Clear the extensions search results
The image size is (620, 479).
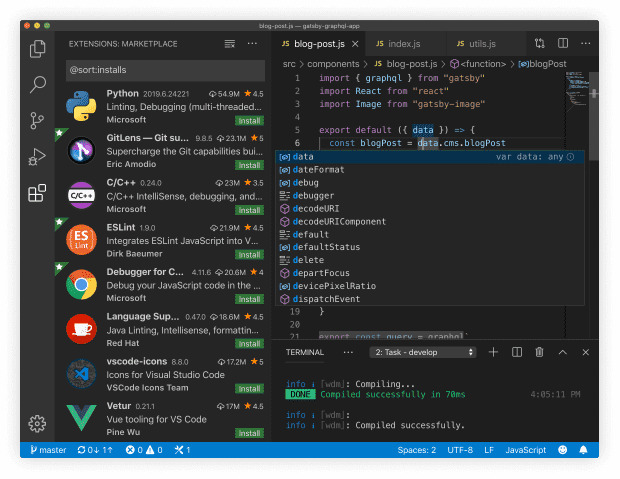coord(230,44)
